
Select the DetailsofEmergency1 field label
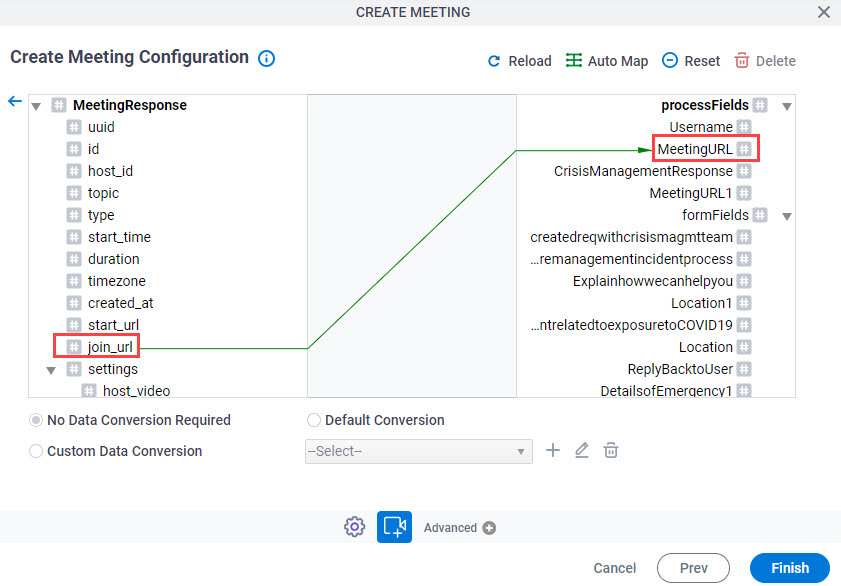coord(666,391)
